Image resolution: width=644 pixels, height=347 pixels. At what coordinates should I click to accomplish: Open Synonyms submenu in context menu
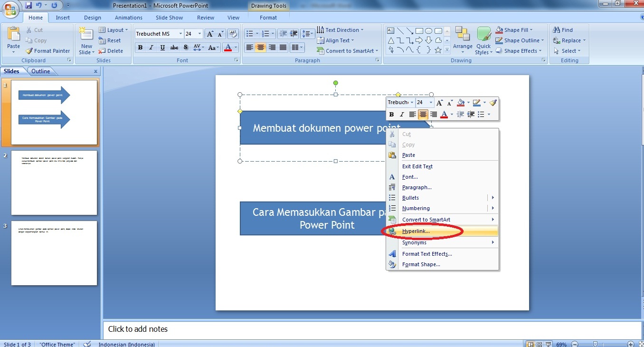tap(442, 242)
